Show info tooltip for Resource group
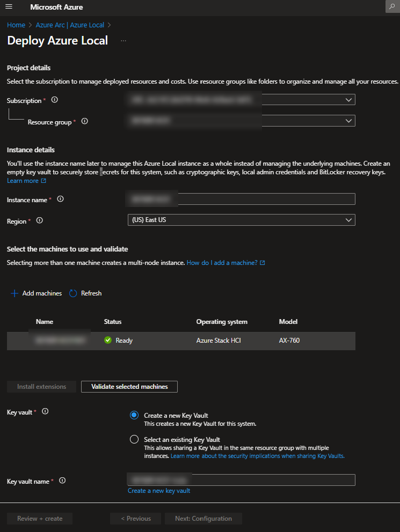Screen dimensions: 400x532 pos(84,121)
